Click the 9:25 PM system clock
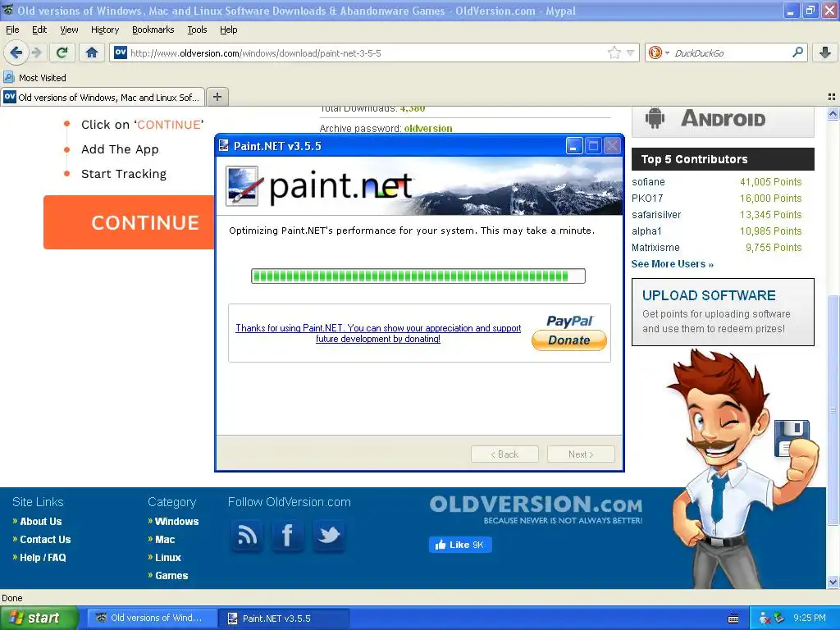Viewport: 840px width, 630px height. (810, 618)
